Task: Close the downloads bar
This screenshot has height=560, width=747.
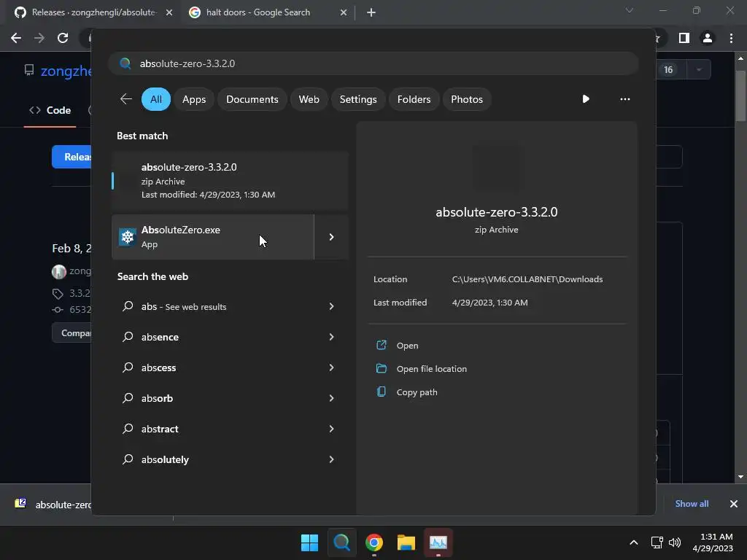Action: tap(734, 504)
